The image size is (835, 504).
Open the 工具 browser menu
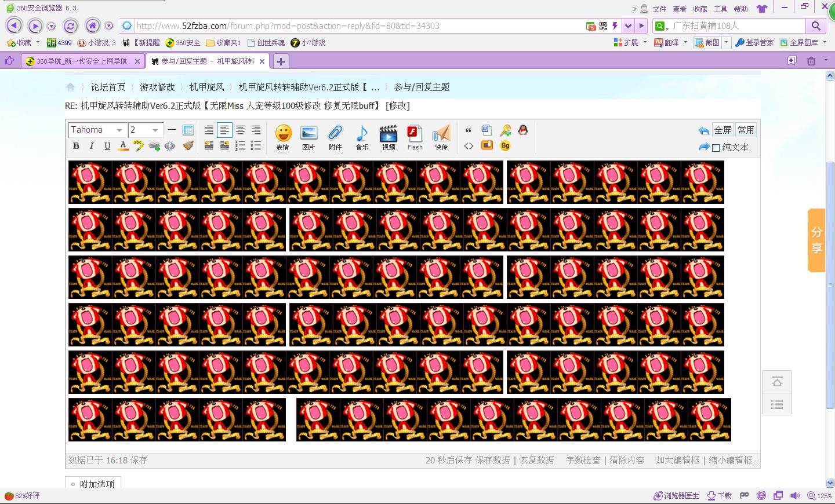click(x=720, y=9)
